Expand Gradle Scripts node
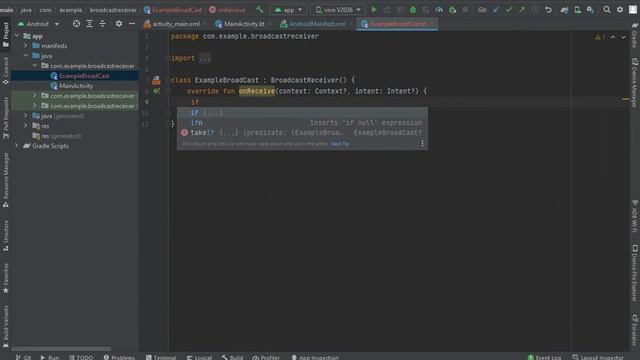Screen dimensions: 640x360 point(17,146)
